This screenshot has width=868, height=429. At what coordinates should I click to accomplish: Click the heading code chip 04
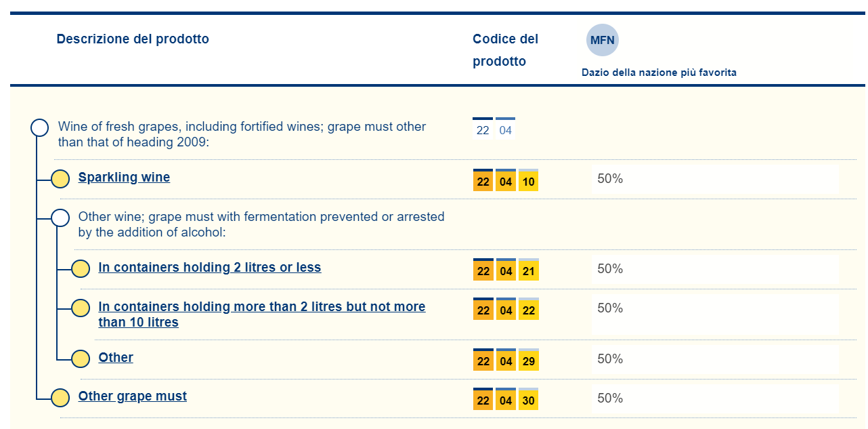click(x=506, y=130)
